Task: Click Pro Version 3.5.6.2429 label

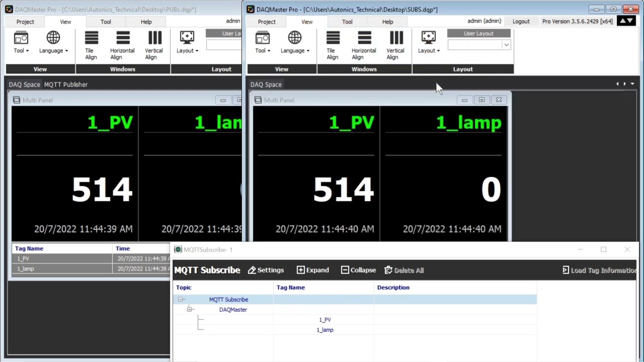Action: [577, 21]
